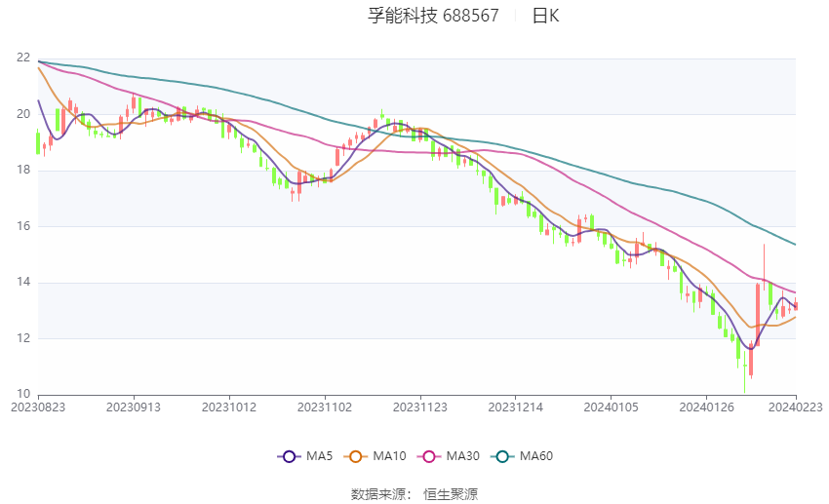This screenshot has height=504, width=829.
Task: Click the 日K label in the title
Action: [x=545, y=16]
